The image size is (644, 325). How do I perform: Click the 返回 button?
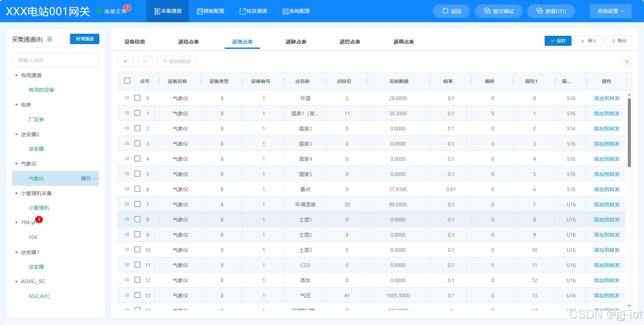(x=451, y=11)
